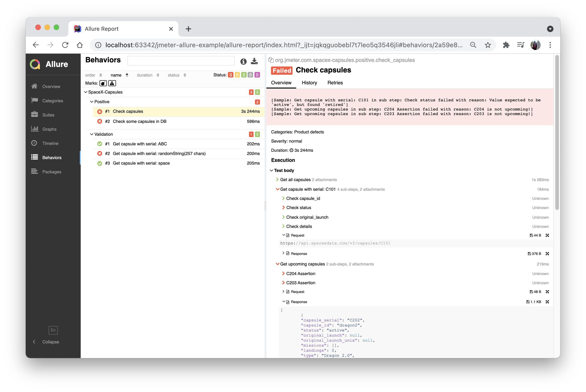Click the browser extensions puzzle icon
Image resolution: width=586 pixels, height=392 pixels.
506,45
